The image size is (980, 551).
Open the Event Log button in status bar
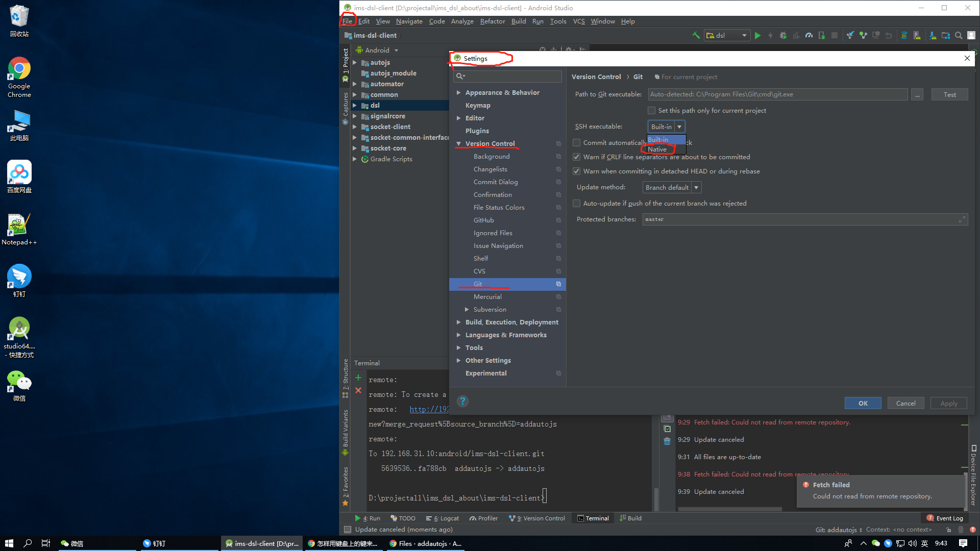(x=945, y=518)
